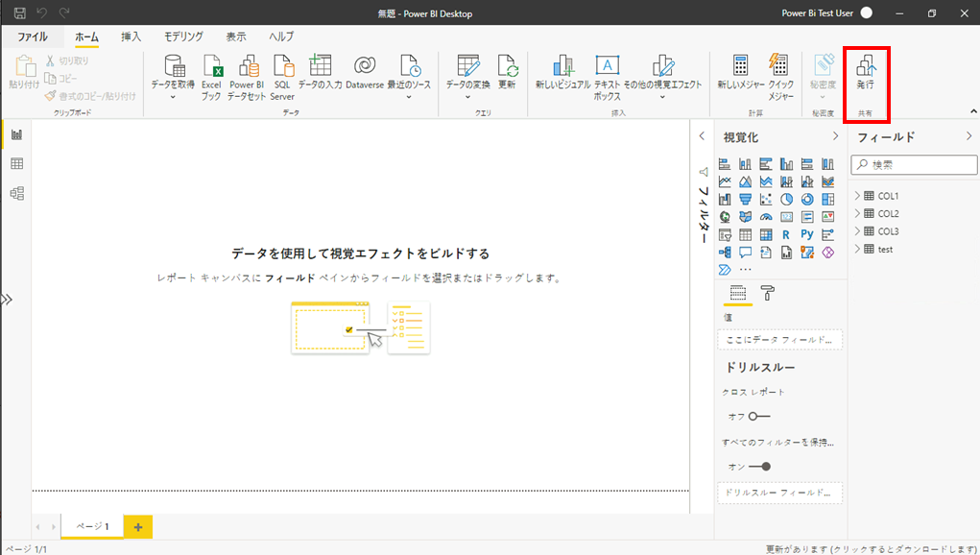Open the 挿入 (Insert) ribbon tab

[x=131, y=36]
